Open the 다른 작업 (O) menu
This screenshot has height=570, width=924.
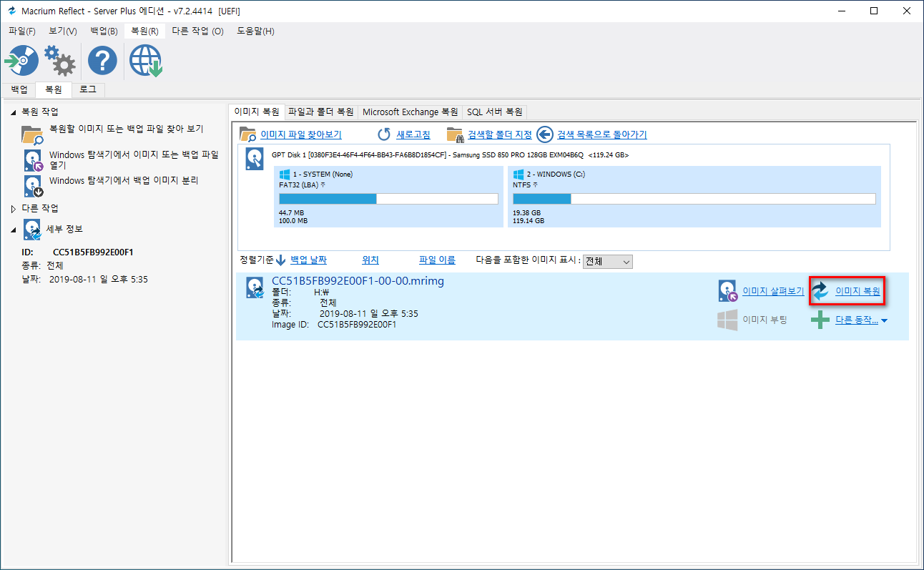(x=198, y=31)
